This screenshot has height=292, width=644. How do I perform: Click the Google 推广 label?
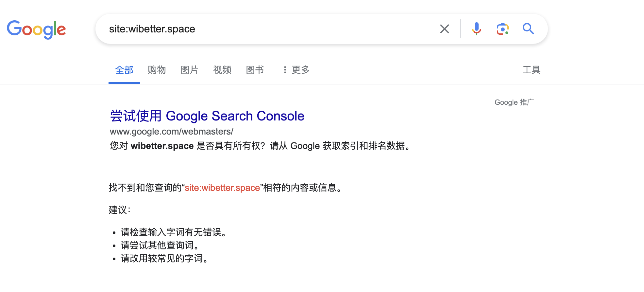[514, 102]
